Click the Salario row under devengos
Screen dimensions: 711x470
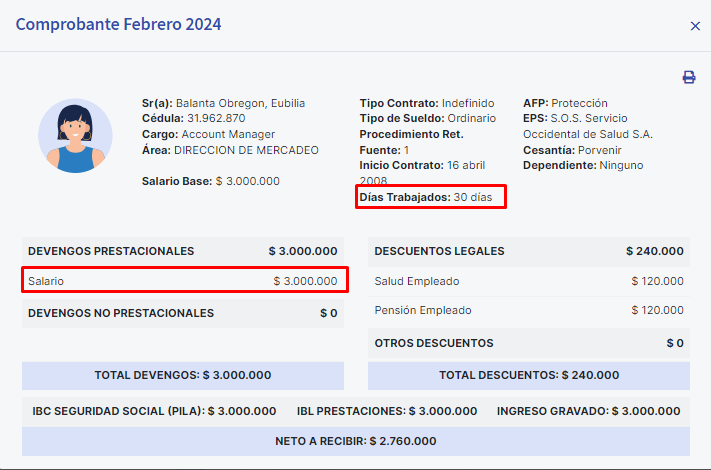pyautogui.click(x=185, y=281)
